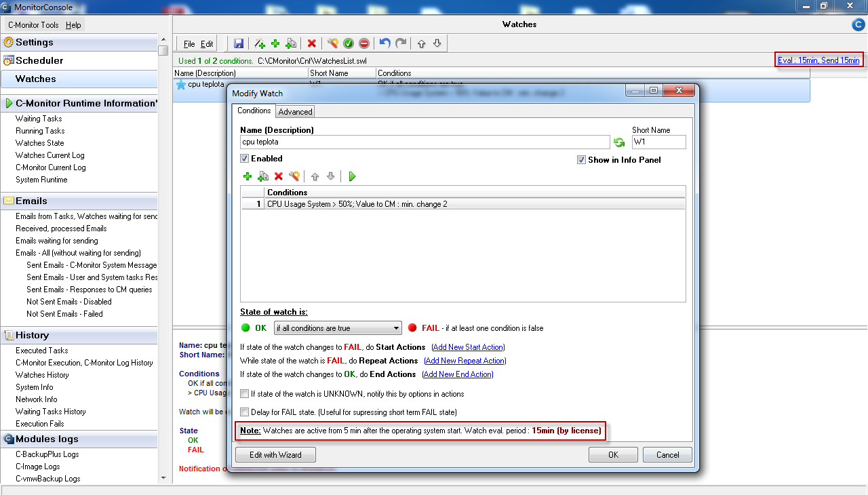Delete the condition with the dialog's red X icon
The image size is (868, 495).
click(x=279, y=176)
